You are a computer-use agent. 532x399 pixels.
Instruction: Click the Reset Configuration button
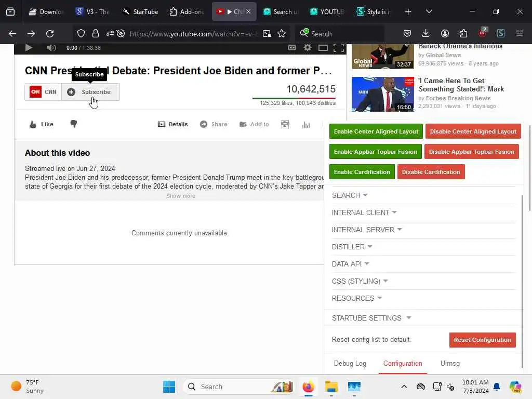pyautogui.click(x=482, y=340)
